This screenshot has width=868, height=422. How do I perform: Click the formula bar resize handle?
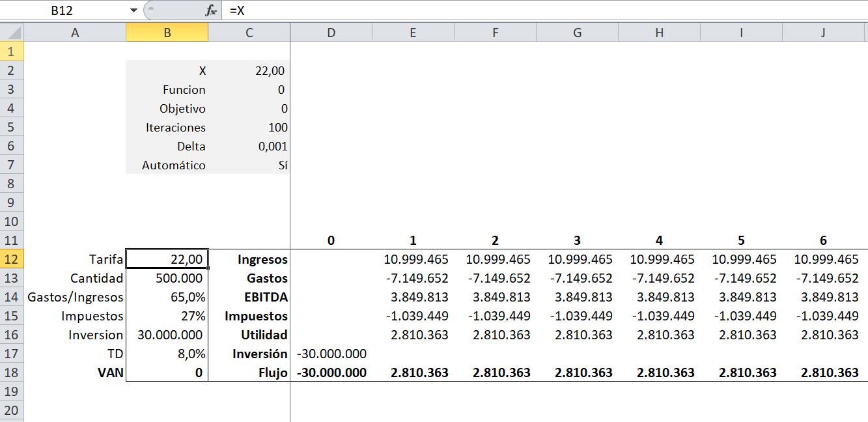point(150,10)
